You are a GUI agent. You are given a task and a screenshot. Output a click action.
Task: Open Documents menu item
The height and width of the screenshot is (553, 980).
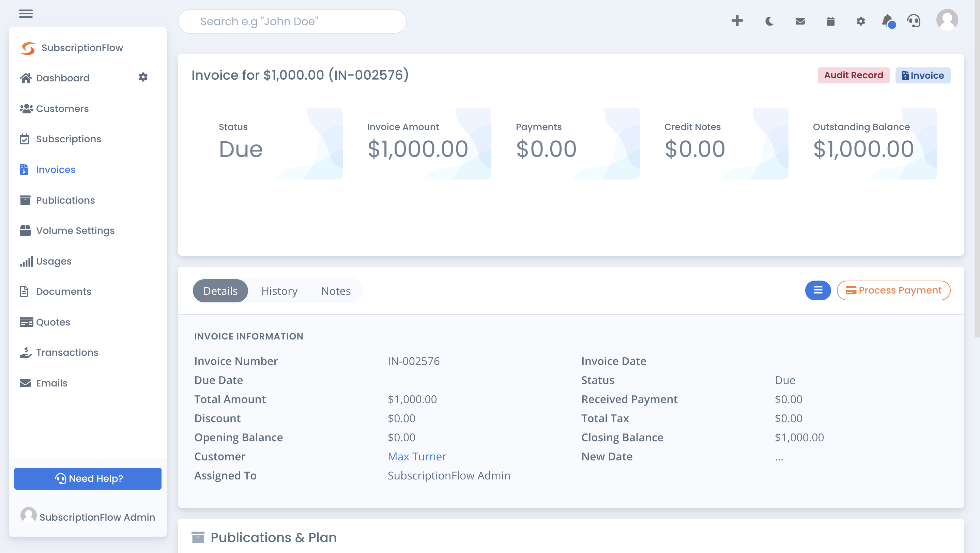pyautogui.click(x=63, y=291)
